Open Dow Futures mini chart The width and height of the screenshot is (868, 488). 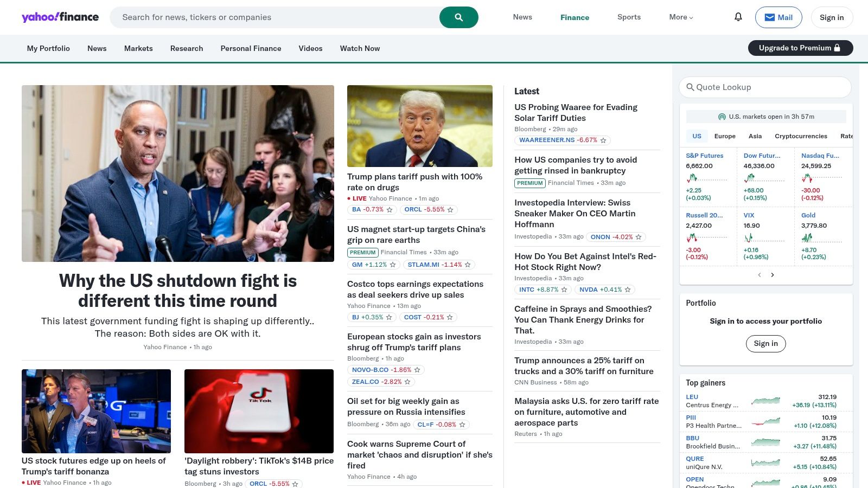[x=764, y=178]
